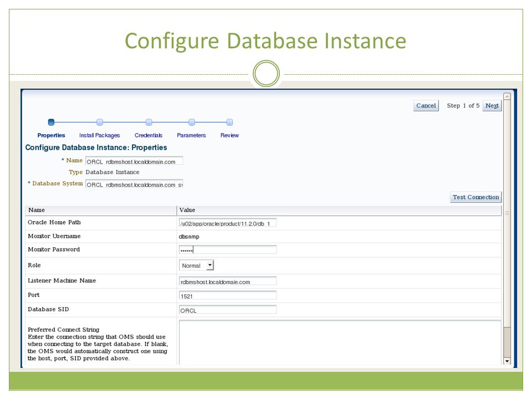Screen dimensions: 532x399
Task: Click the Review step marker icon
Action: coord(229,122)
